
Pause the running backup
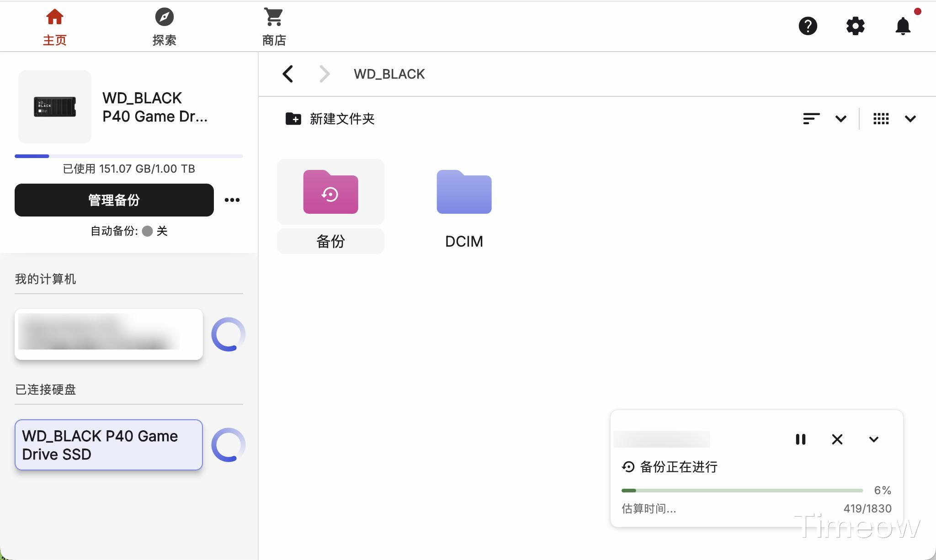click(800, 439)
